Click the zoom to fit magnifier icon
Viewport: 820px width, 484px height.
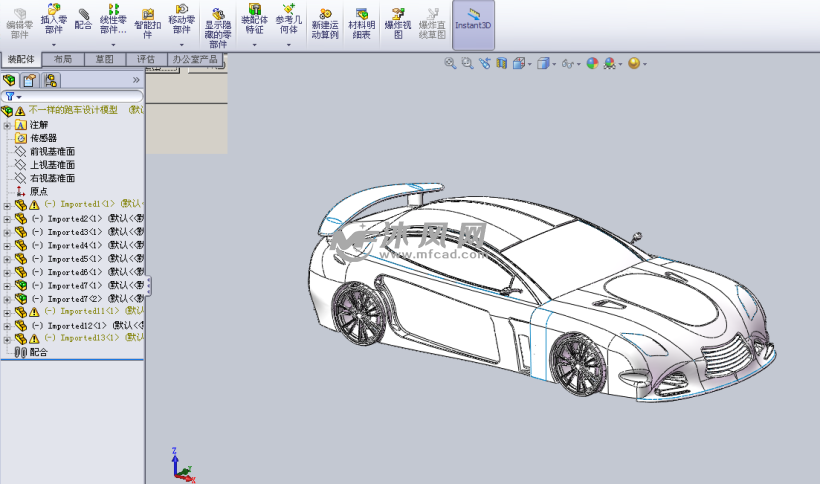450,63
